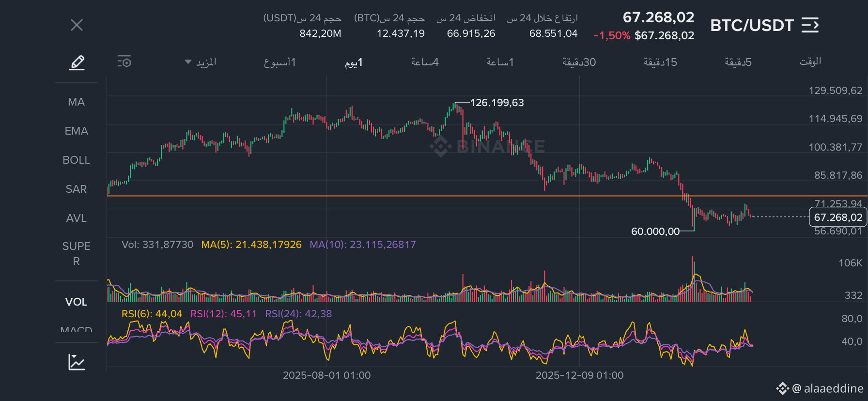Open the drawing pencil tool
868x401 pixels.
tap(77, 62)
